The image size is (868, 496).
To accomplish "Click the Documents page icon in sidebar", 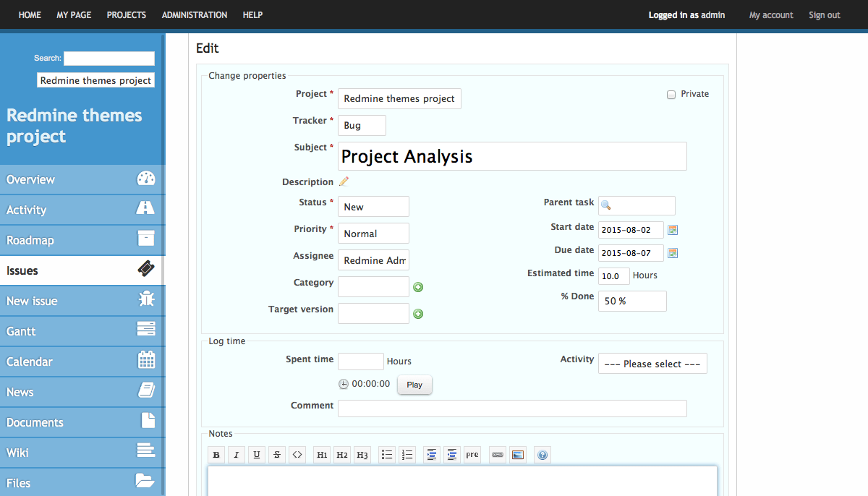I will 148,421.
